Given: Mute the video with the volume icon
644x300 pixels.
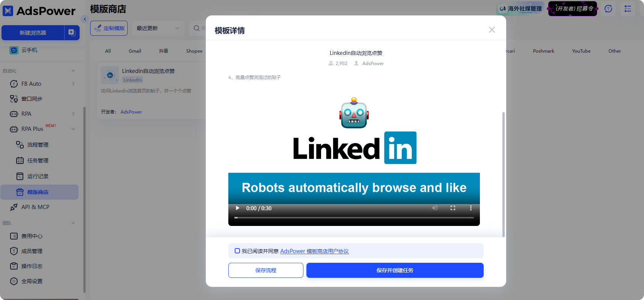Looking at the screenshot, I should 434,208.
